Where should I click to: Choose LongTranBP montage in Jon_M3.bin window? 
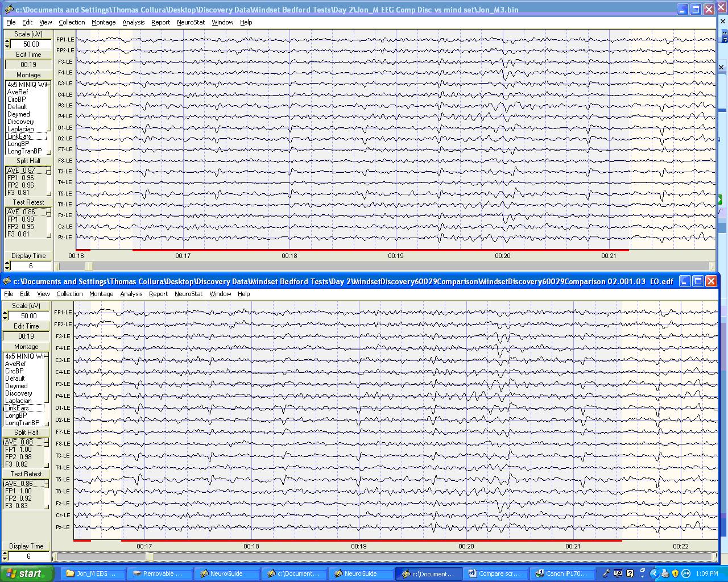24,151
